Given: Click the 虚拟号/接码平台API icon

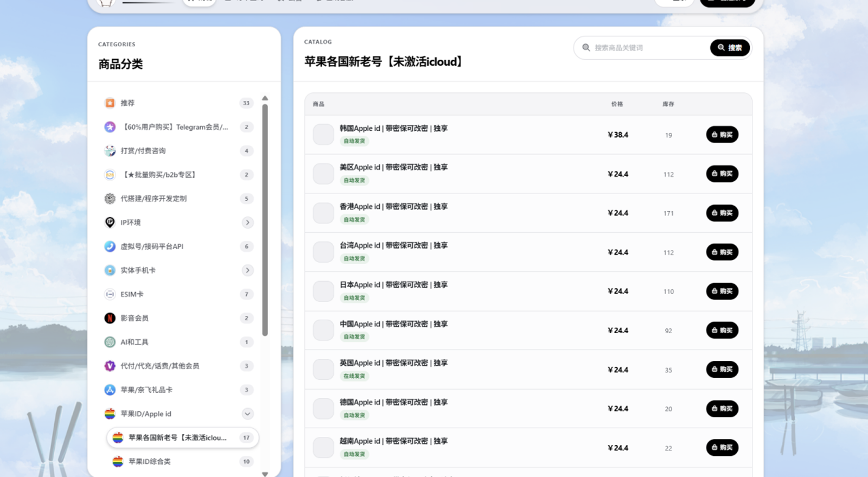Looking at the screenshot, I should point(110,246).
